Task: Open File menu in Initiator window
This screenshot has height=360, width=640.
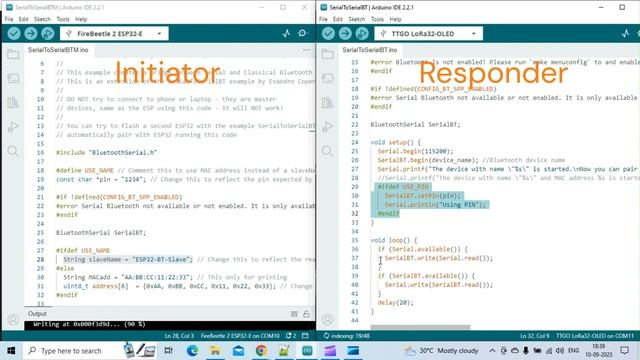Action: pos(9,19)
